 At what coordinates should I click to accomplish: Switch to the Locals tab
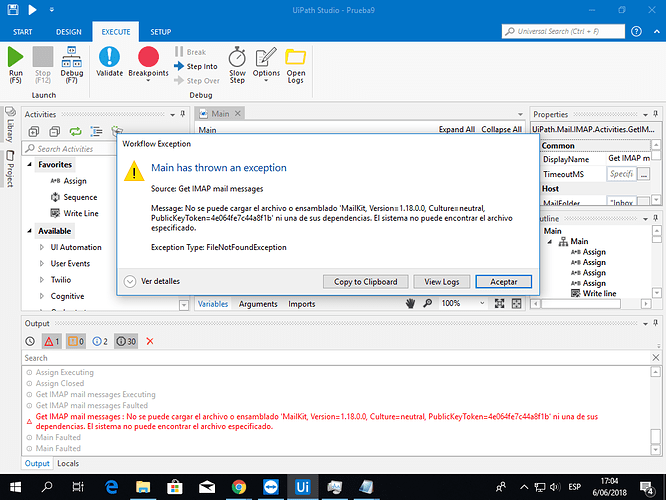[x=68, y=463]
